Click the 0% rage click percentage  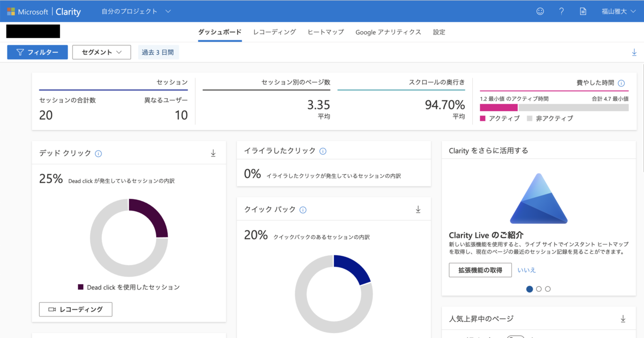pyautogui.click(x=252, y=174)
